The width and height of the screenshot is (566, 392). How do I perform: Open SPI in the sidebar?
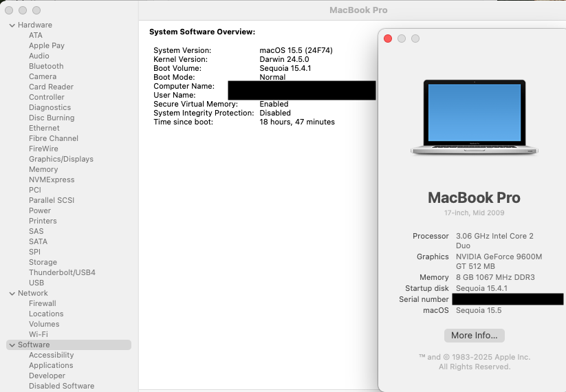coord(34,252)
